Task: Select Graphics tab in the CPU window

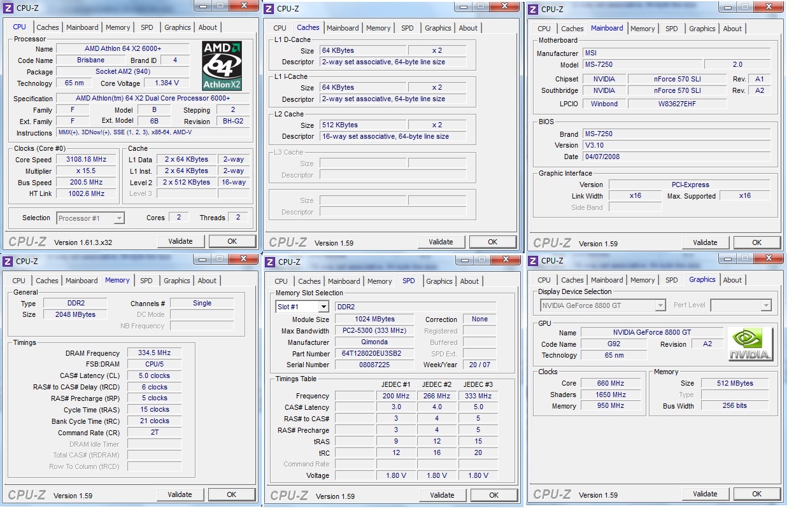Action: point(177,27)
